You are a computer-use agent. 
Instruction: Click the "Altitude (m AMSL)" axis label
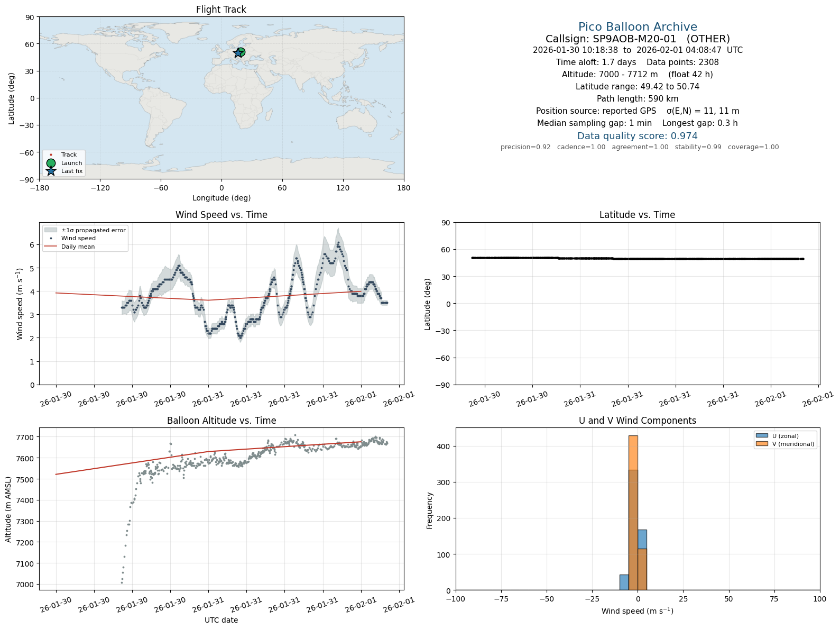8,509
